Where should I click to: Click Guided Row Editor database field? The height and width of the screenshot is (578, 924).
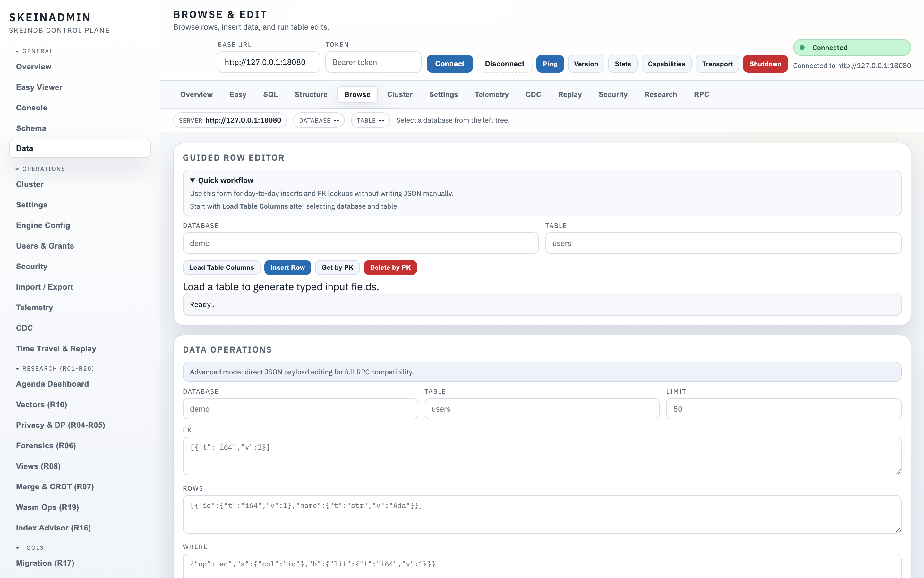(361, 243)
